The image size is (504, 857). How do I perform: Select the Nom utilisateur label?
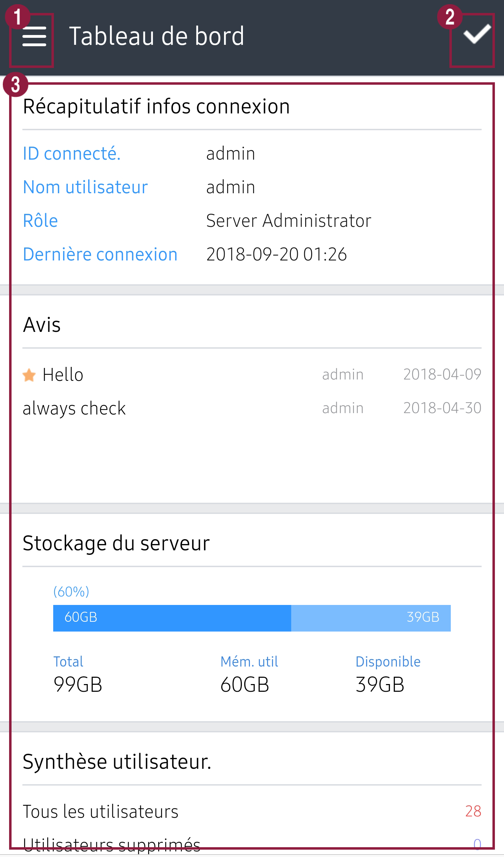point(85,187)
